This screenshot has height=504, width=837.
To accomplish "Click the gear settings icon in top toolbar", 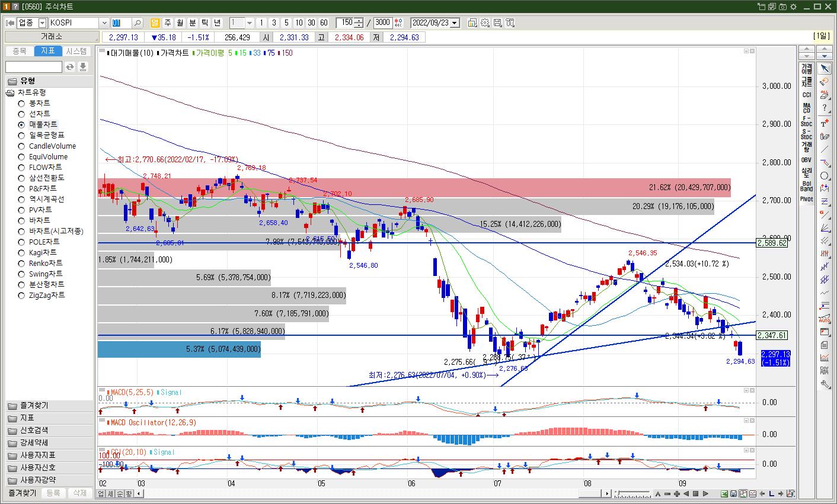I will click(x=485, y=23).
